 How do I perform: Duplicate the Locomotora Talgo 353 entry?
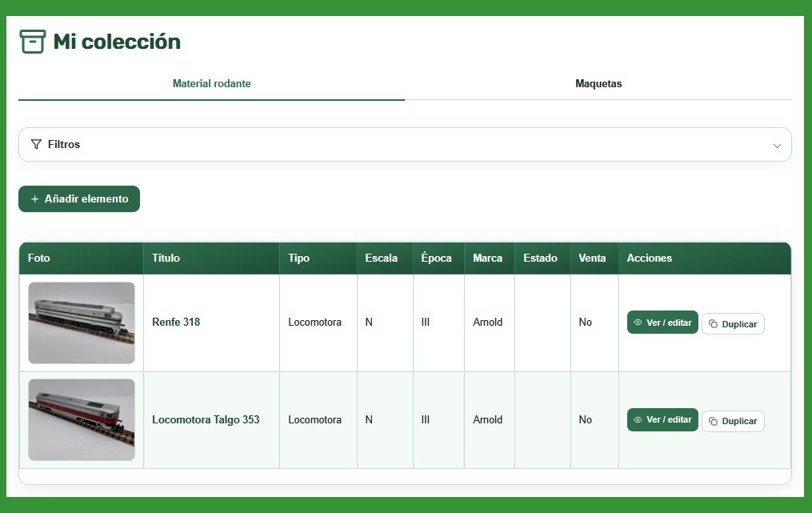tap(733, 421)
